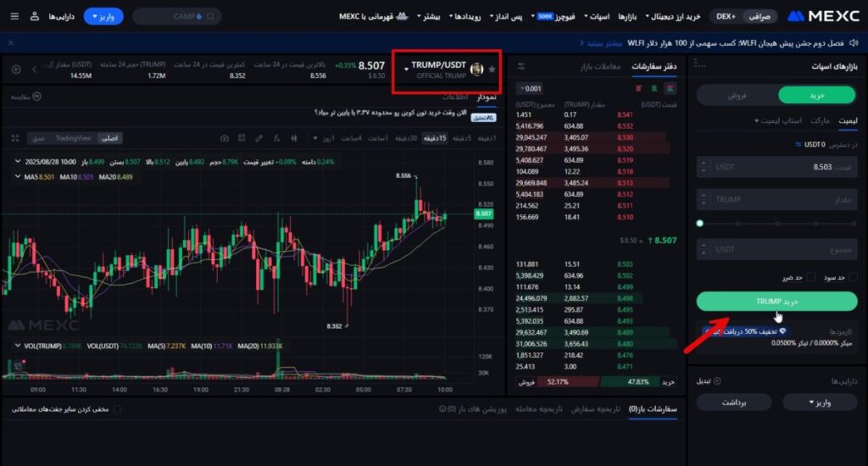Select the 15-minute (15دقیقه) timeframe
The image size is (868, 466).
coord(435,138)
